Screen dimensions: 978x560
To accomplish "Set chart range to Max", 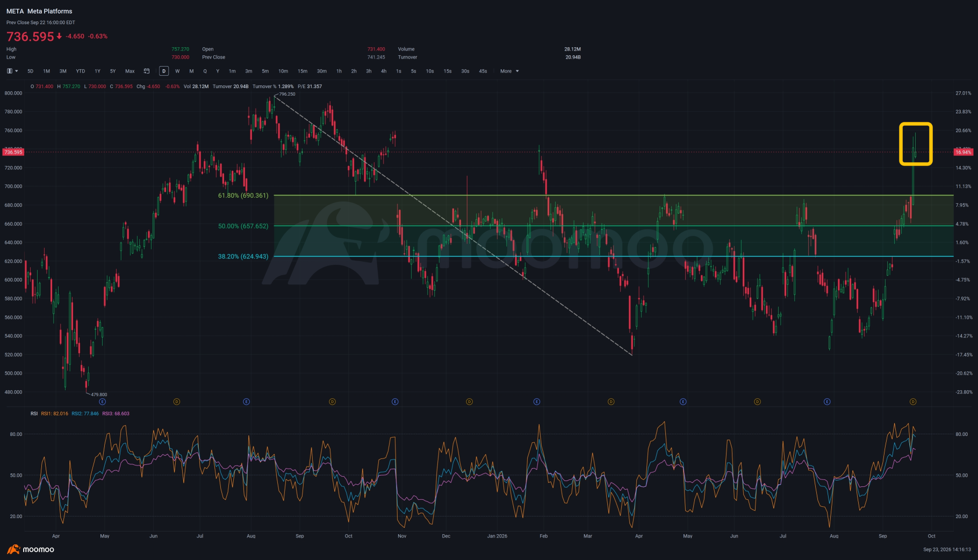I will [x=130, y=71].
